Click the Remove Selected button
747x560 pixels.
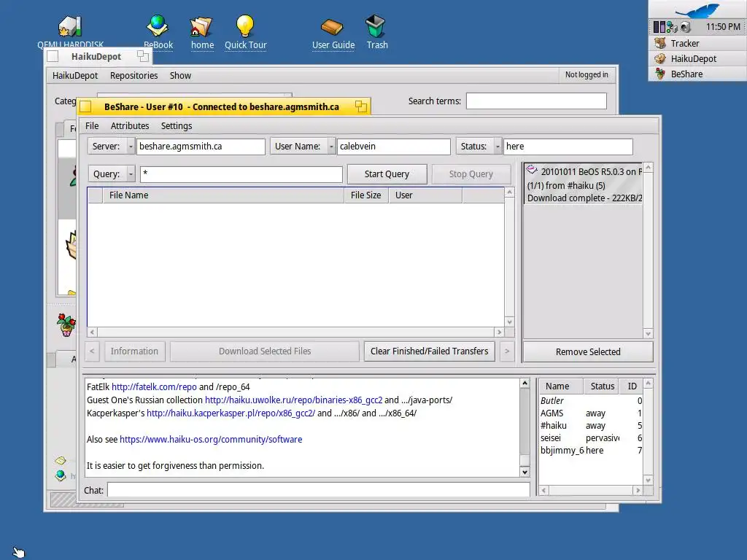tap(588, 351)
